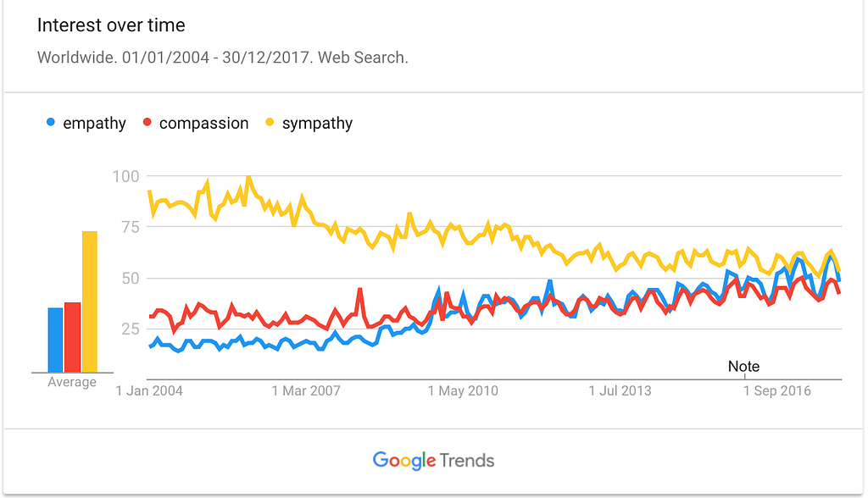The height and width of the screenshot is (498, 868).
Task: Select the empathy legend label
Action: (94, 124)
